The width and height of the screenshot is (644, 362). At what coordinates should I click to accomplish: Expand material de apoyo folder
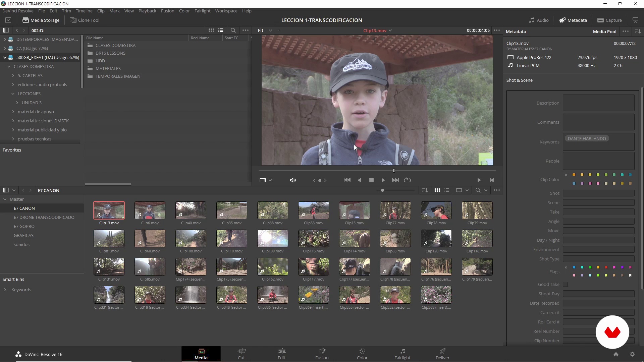(x=13, y=112)
